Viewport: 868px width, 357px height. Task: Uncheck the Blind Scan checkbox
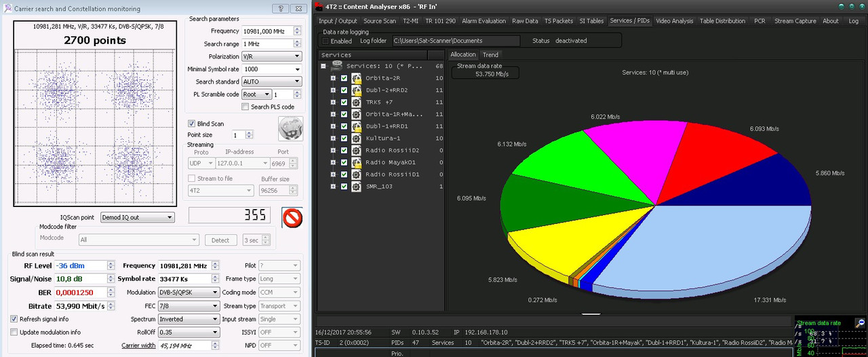192,124
